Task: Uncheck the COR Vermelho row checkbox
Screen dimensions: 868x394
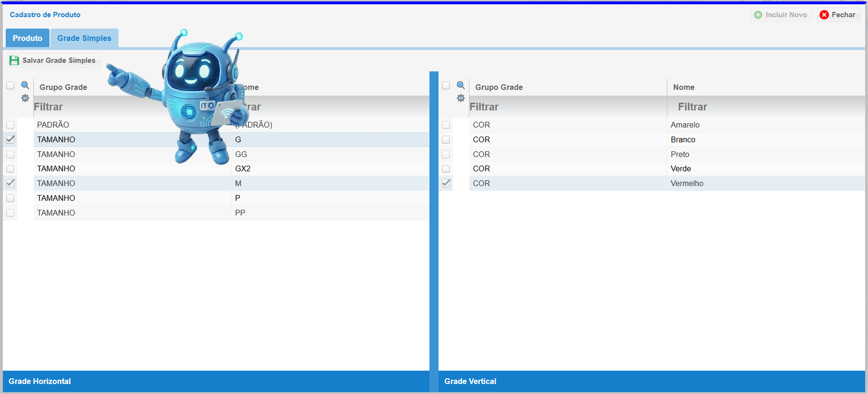Action: pos(446,183)
